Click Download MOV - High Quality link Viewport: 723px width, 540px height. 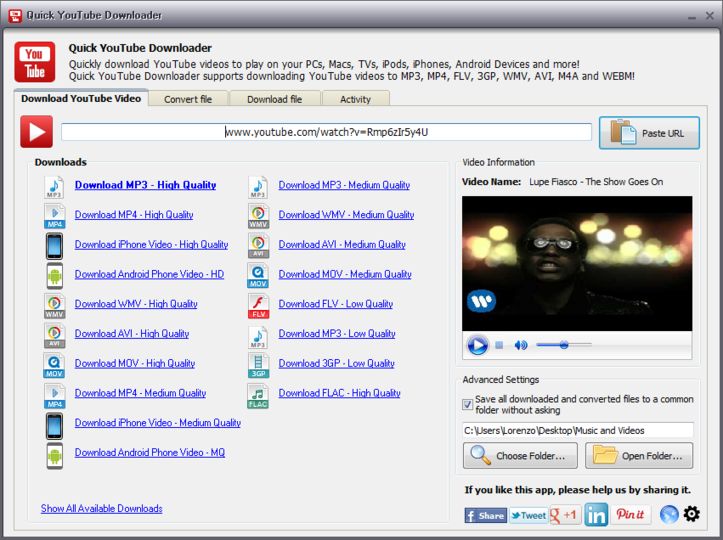(x=135, y=363)
